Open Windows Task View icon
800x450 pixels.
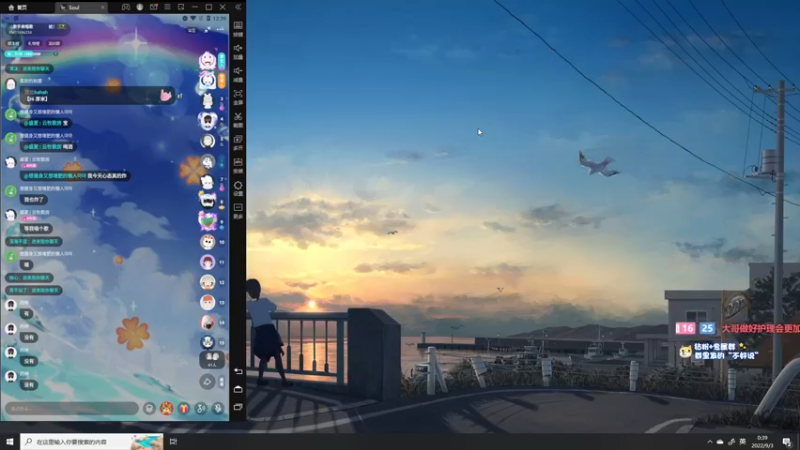173,441
